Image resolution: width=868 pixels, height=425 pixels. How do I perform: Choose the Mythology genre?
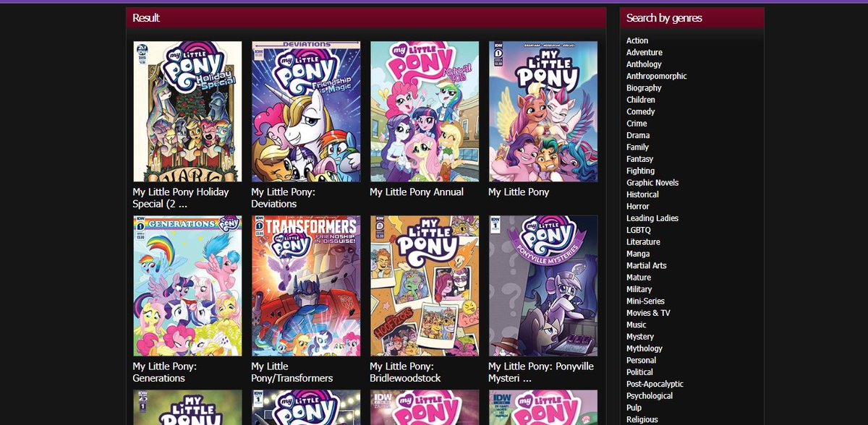[644, 349]
